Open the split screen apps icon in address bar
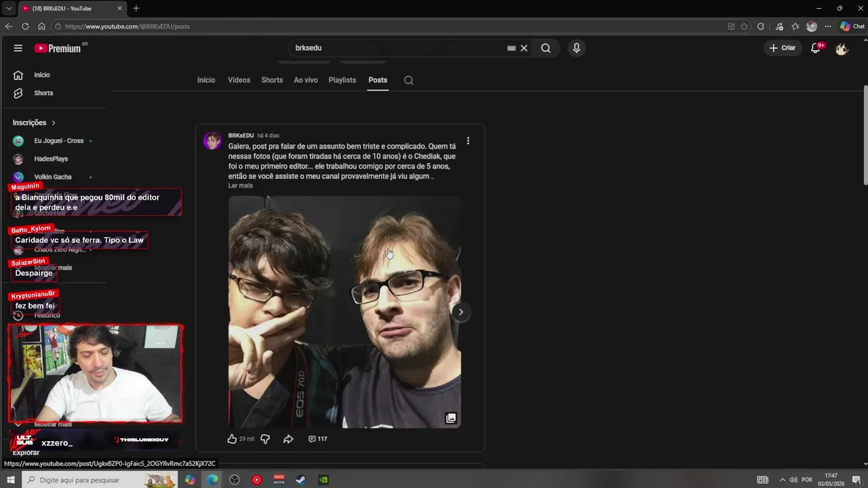 coord(731,26)
